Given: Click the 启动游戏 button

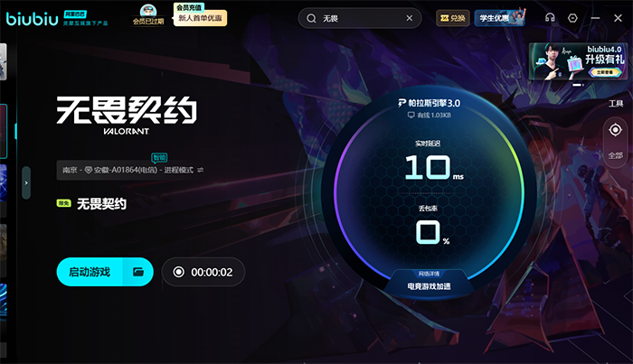Looking at the screenshot, I should tap(90, 272).
